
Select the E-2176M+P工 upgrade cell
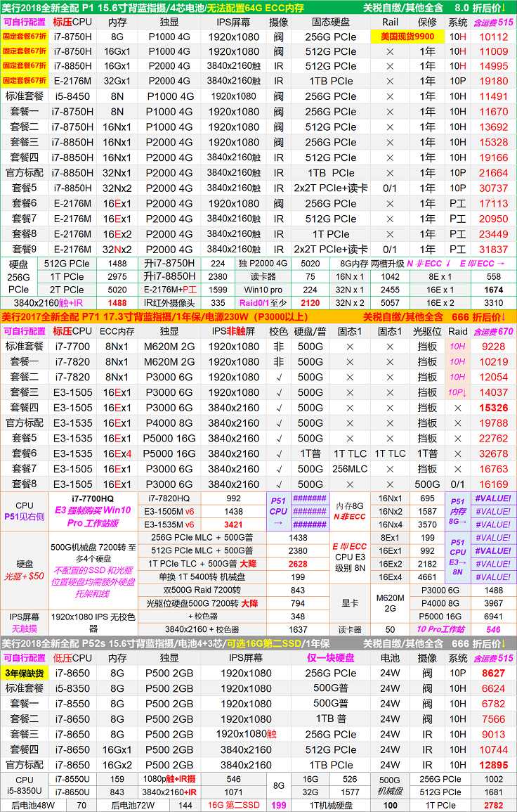point(170,288)
